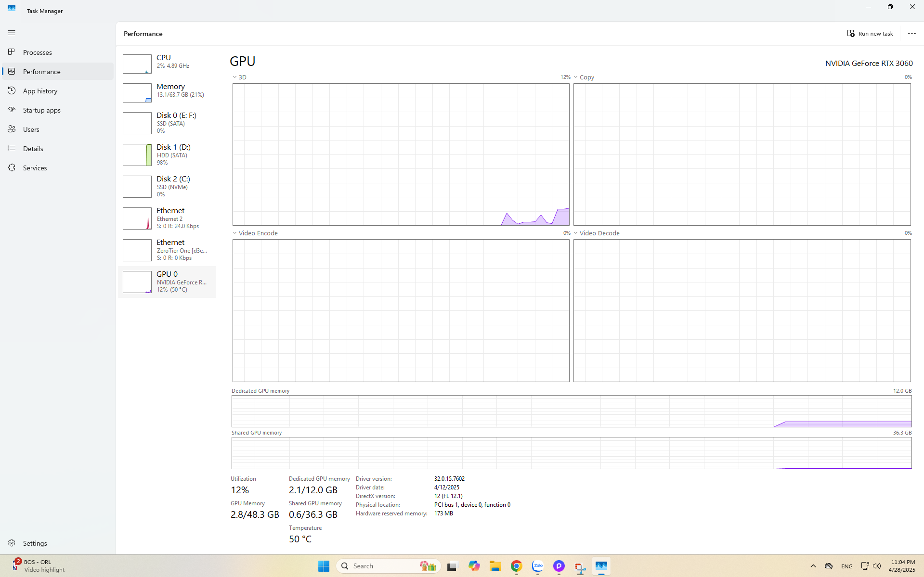Open the purple circular app in taskbar
Image resolution: width=924 pixels, height=577 pixels.
(559, 566)
